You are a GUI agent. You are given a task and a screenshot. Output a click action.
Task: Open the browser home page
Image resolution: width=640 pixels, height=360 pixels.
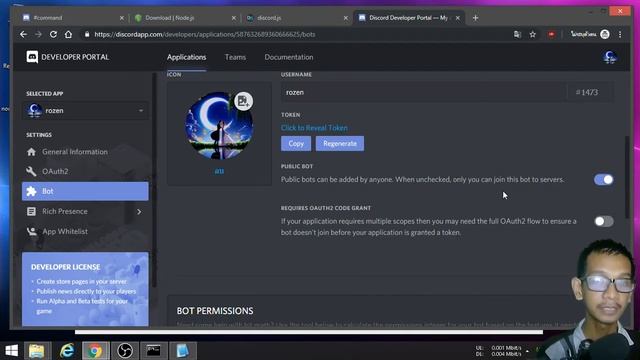[x=68, y=35]
